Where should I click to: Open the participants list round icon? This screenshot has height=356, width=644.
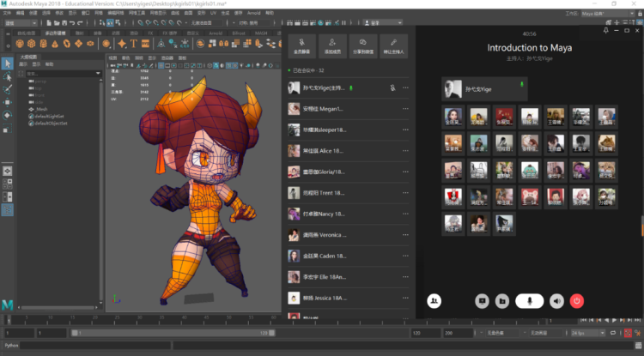[x=434, y=301]
